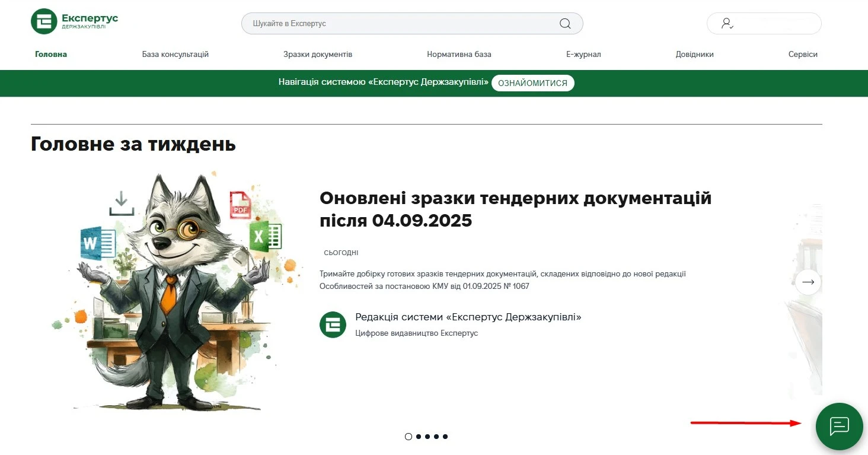
Task: Click the green editorial author avatar
Action: point(333,324)
